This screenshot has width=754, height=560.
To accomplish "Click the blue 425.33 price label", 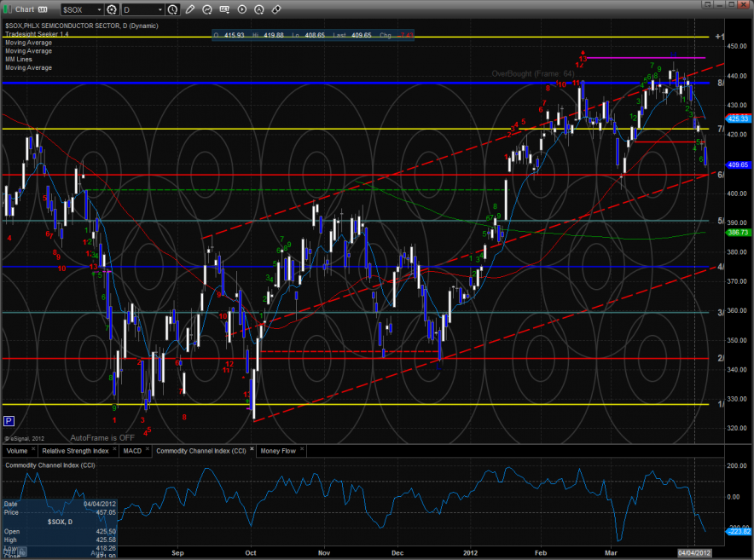I will [x=739, y=119].
